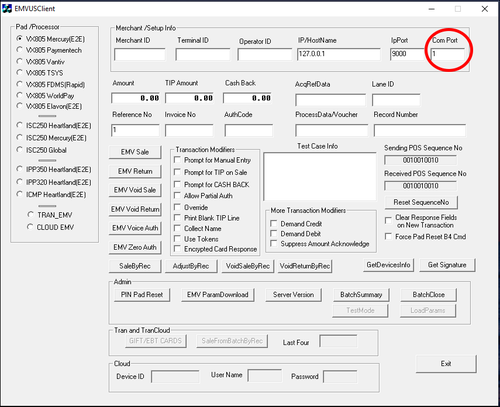The image size is (500, 407).
Task: Focus the Amount field
Action: click(x=136, y=98)
